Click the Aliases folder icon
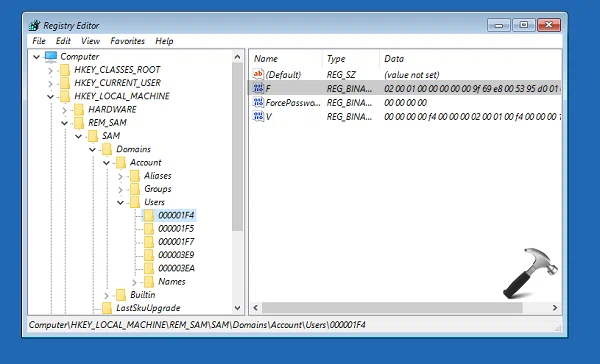Image resolution: width=600 pixels, height=364 pixels. coord(135,176)
